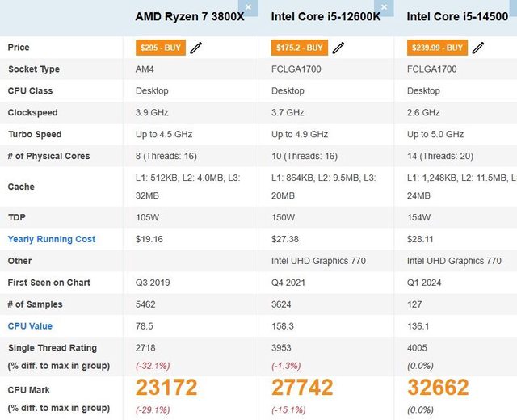Screen dimensions: 517x420
Task: Click the Intel Core i5-14500 heading
Action: tap(456, 16)
